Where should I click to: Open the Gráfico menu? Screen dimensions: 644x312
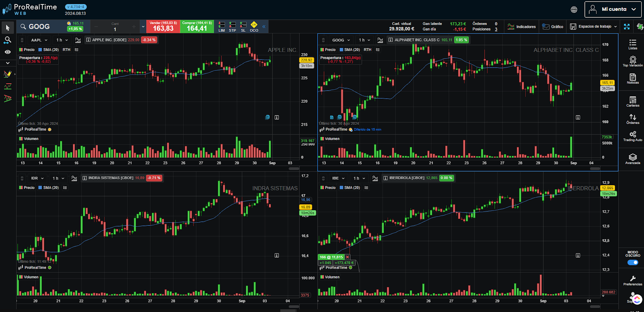click(553, 27)
